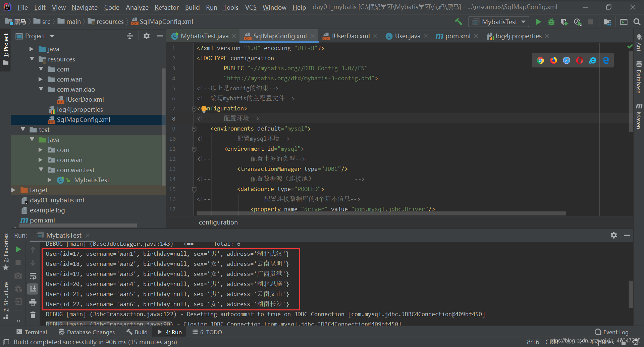Toggle the Maven tool window

pos(639,116)
